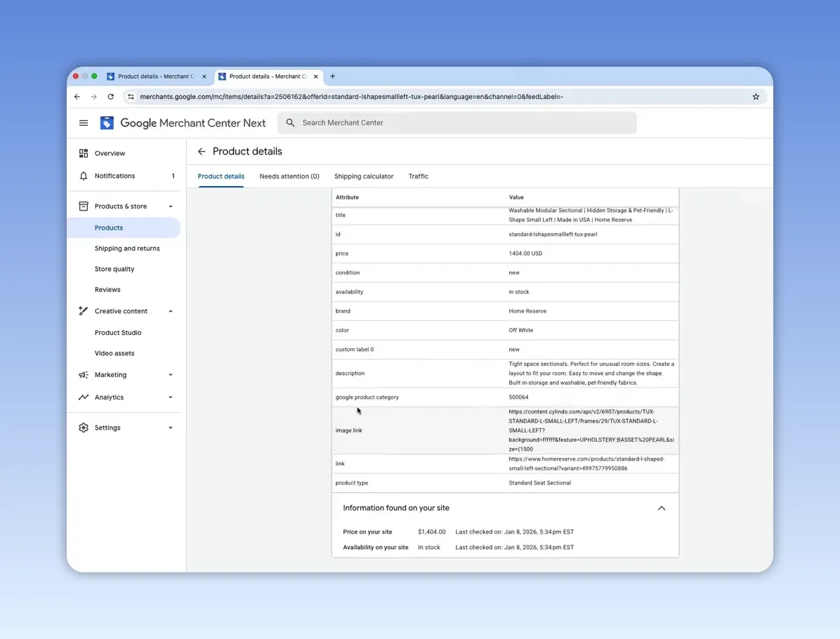Open the Traffic tab
This screenshot has height=639, width=840.
419,176
